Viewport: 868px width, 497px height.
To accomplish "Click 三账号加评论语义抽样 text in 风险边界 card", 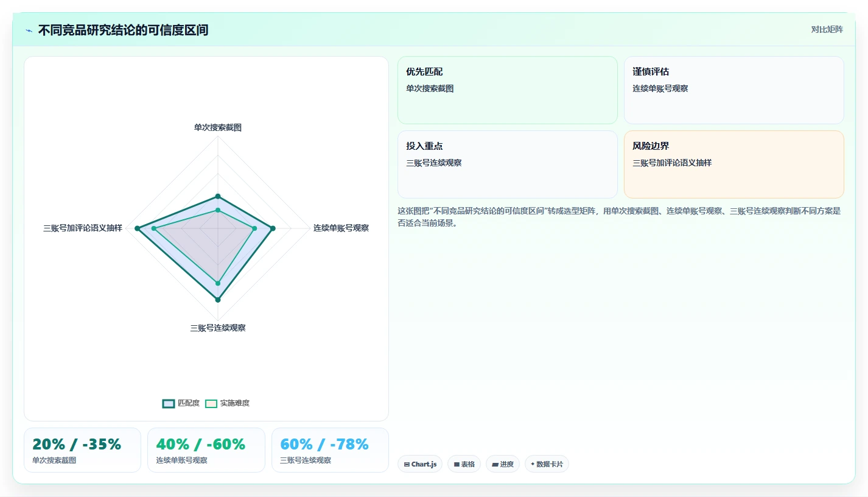I will coord(672,163).
